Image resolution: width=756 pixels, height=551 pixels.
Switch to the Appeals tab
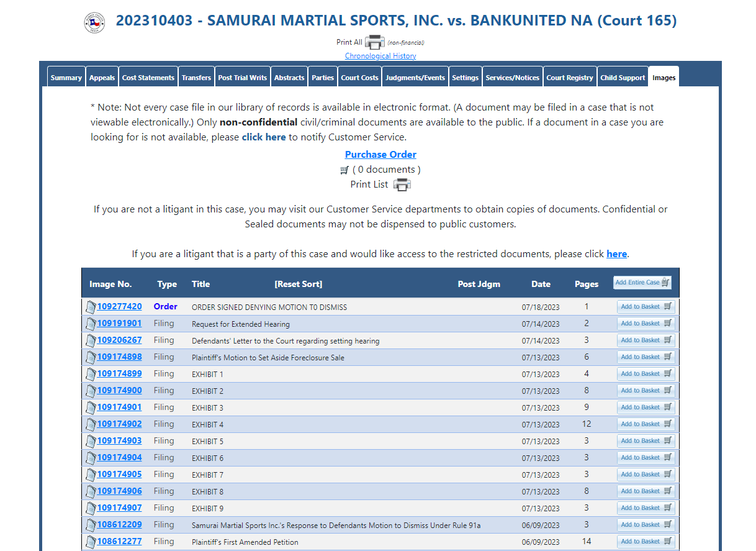click(x=102, y=78)
